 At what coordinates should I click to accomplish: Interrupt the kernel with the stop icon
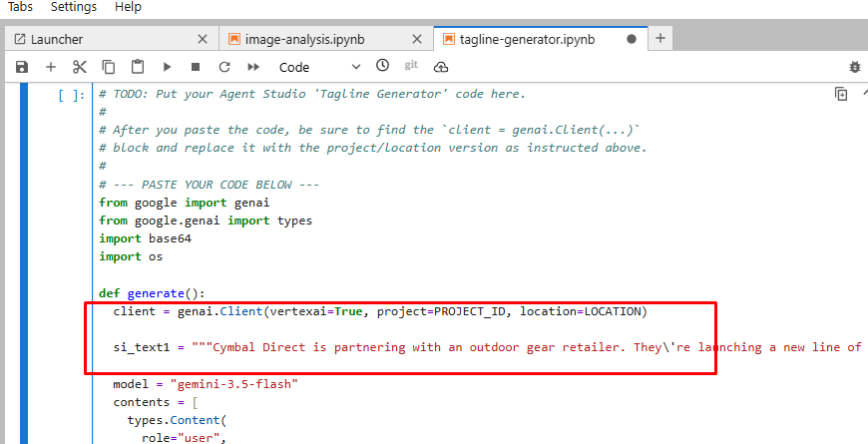(196, 67)
